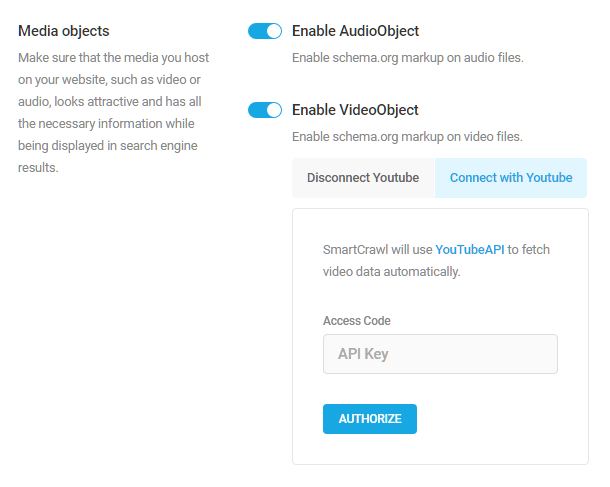Screen dimensions: 610x487
Task: Click the Access Code field label
Action: click(x=357, y=321)
